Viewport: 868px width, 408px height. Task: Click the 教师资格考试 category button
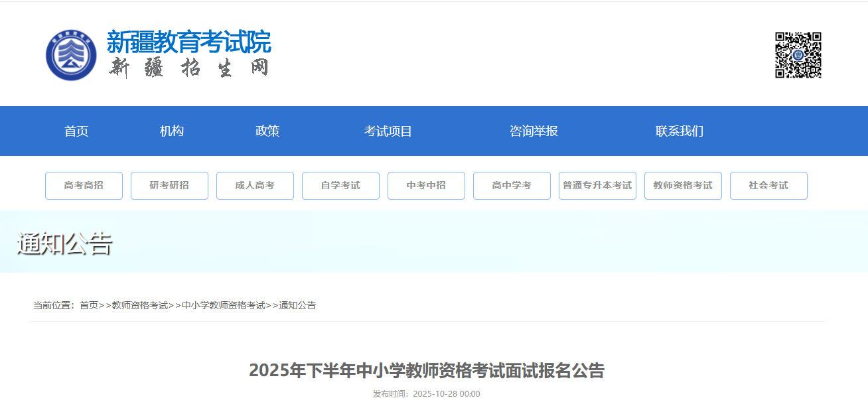(683, 186)
